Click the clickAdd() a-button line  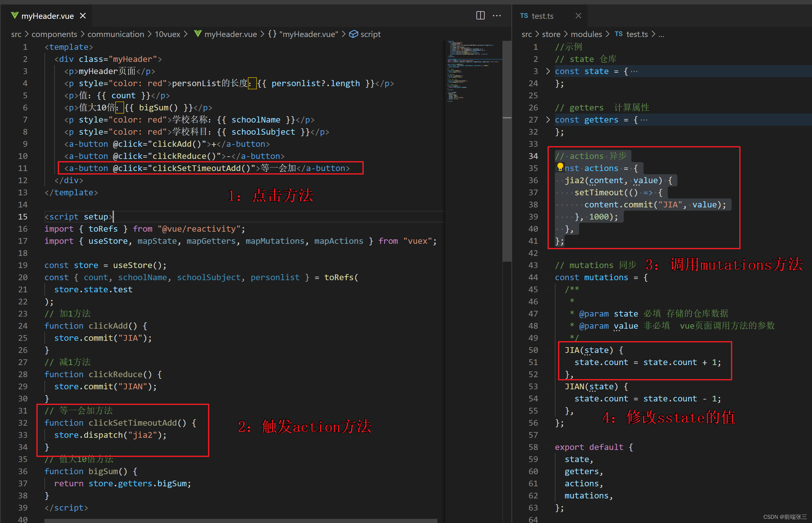click(167, 144)
